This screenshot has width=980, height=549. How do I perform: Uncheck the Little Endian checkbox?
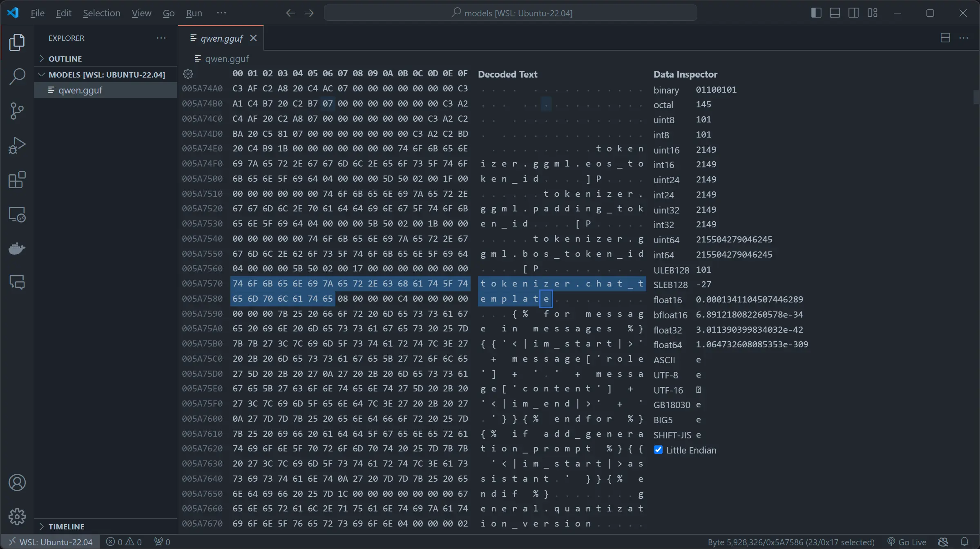point(658,450)
